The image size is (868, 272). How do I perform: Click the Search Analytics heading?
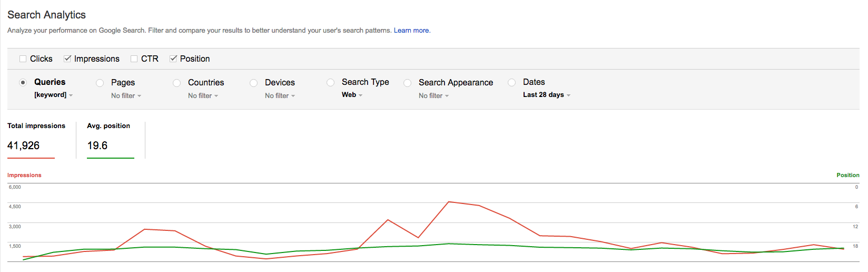[46, 15]
